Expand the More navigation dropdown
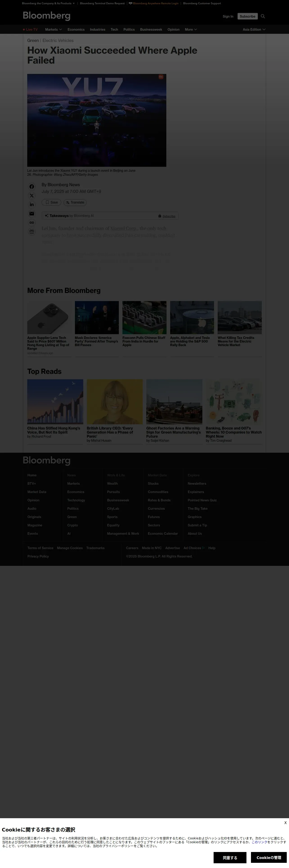This screenshot has width=289, height=868. pyautogui.click(x=191, y=30)
